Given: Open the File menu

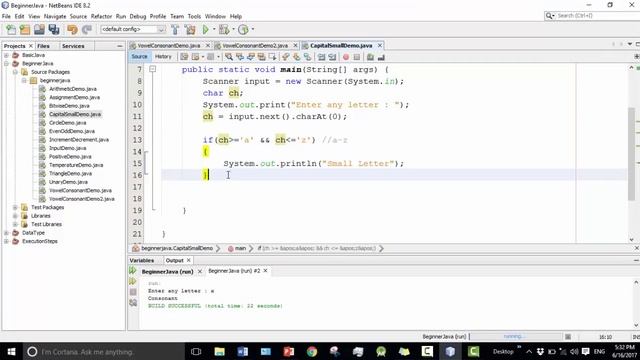Looking at the screenshot, I should 6,16.
